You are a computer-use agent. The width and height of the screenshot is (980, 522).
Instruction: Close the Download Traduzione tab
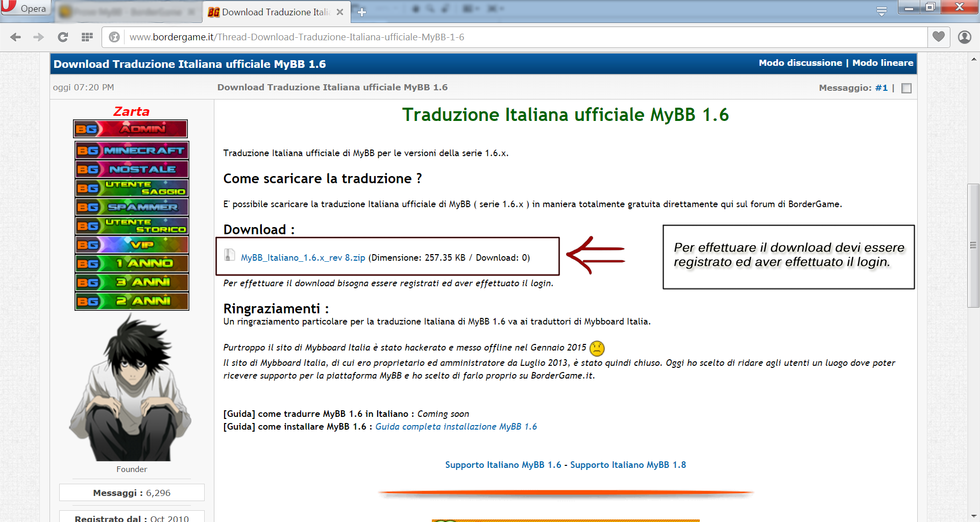340,12
